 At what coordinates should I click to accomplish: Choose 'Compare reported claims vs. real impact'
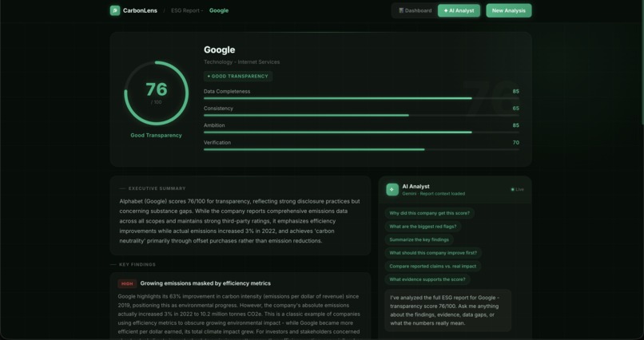pos(433,267)
